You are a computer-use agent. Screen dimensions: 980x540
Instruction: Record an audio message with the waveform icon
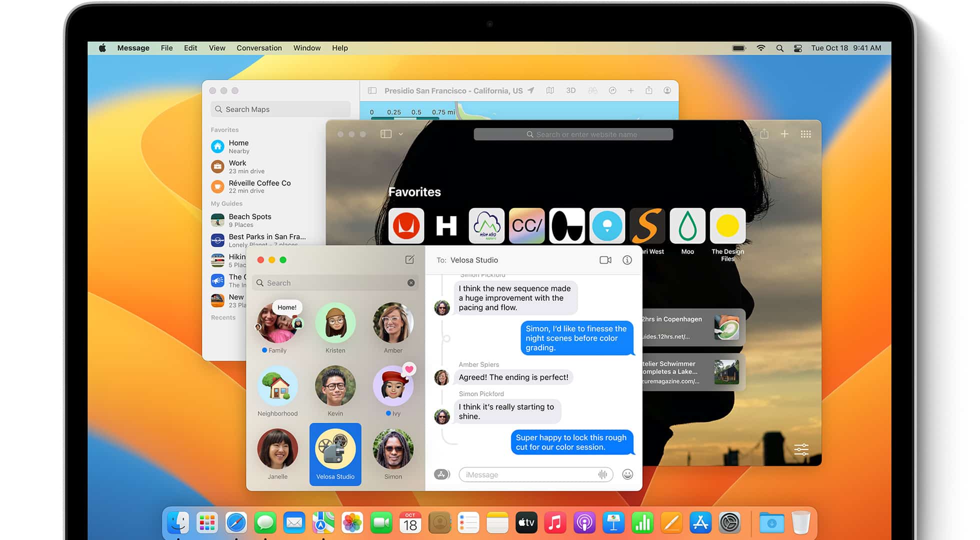[603, 474]
